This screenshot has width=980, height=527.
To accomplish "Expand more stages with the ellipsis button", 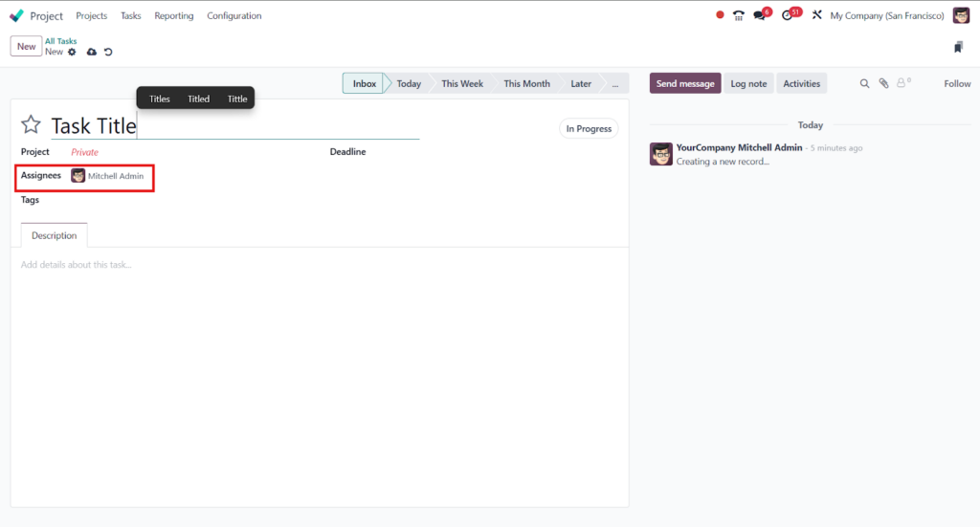I will (615, 83).
